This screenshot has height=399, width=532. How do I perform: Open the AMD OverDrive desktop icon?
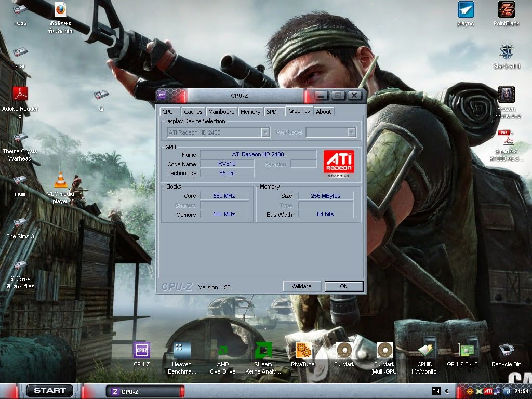[x=222, y=351]
